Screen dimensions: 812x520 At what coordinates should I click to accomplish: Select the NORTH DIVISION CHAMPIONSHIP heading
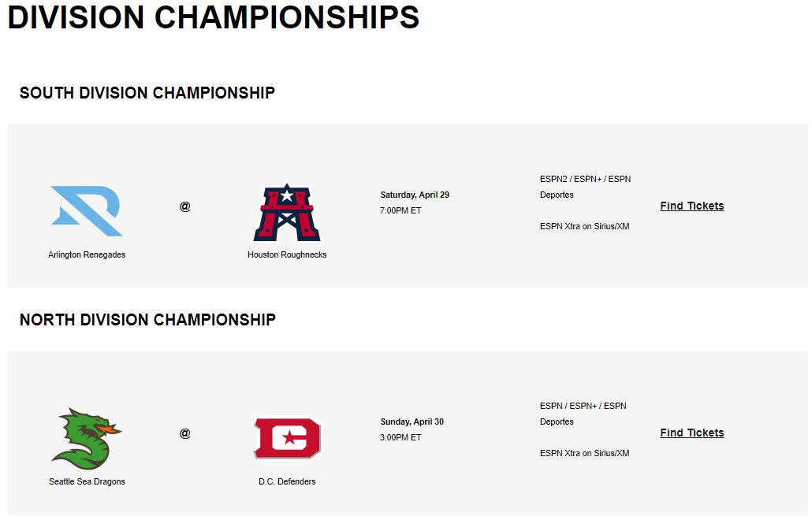[x=147, y=320]
